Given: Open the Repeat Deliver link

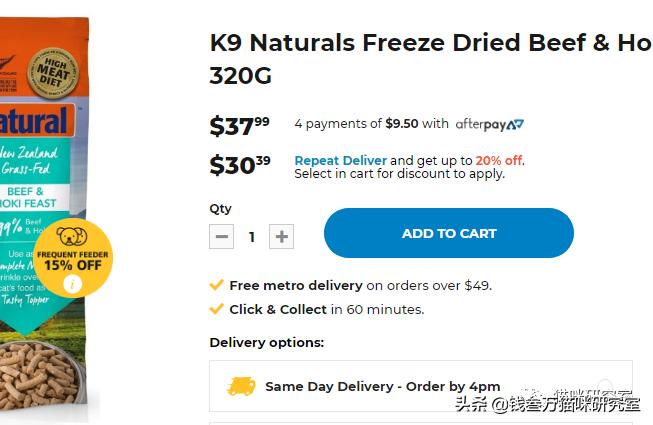Looking at the screenshot, I should tap(340, 160).
